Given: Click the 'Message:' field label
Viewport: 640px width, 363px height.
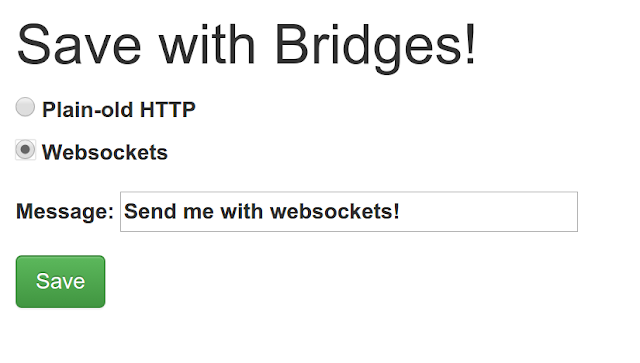Looking at the screenshot, I should (x=65, y=212).
